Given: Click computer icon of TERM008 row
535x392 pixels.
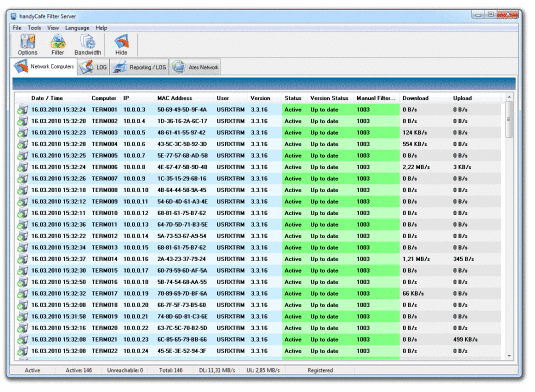Looking at the screenshot, I should point(23,190).
